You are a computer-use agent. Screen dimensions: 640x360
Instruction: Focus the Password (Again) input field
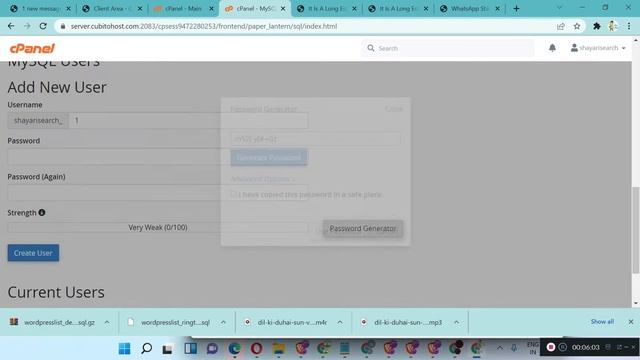[x=158, y=193]
